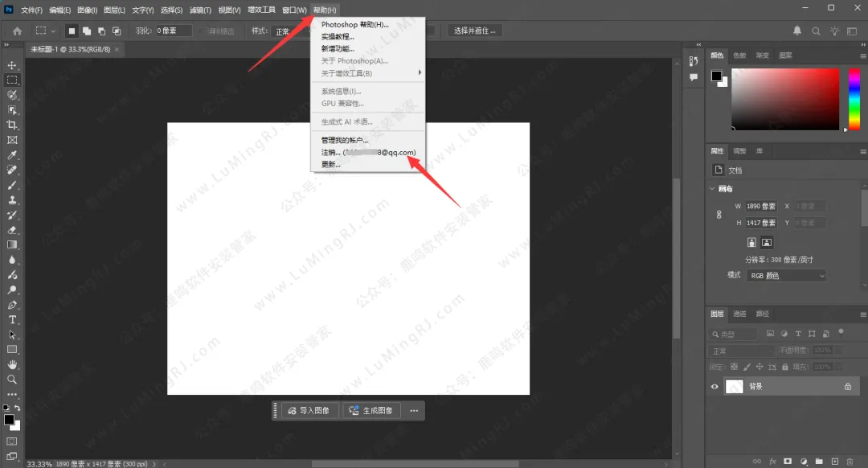The image size is (868, 468).
Task: Click the 羽化 0 像素 input field
Action: (174, 31)
